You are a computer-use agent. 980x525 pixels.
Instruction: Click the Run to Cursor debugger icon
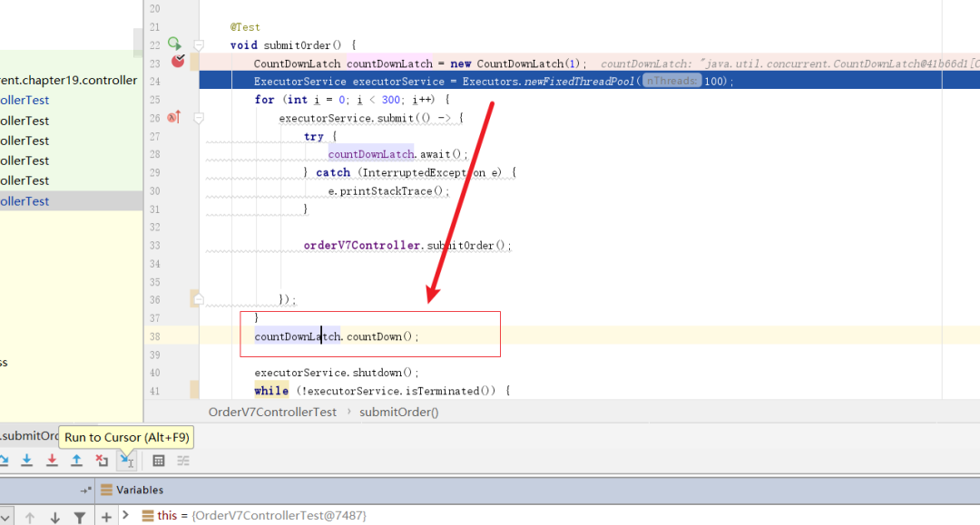(127, 461)
